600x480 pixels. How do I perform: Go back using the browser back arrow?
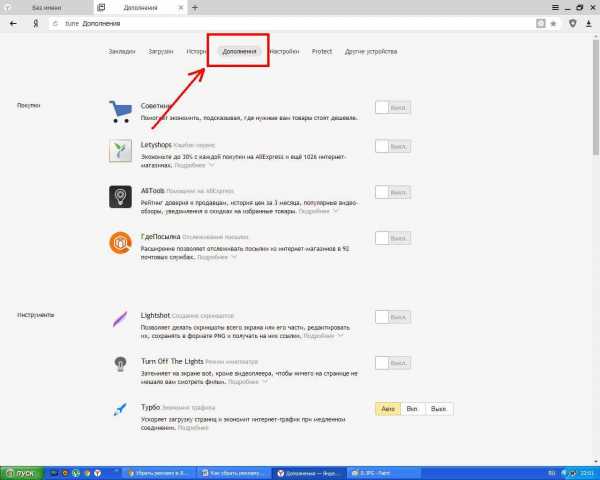pyautogui.click(x=13, y=24)
